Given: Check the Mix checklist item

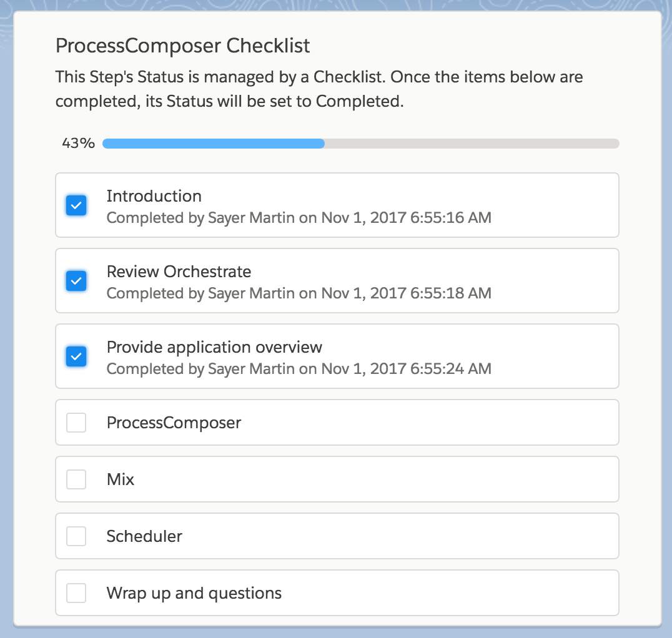Looking at the screenshot, I should (76, 479).
